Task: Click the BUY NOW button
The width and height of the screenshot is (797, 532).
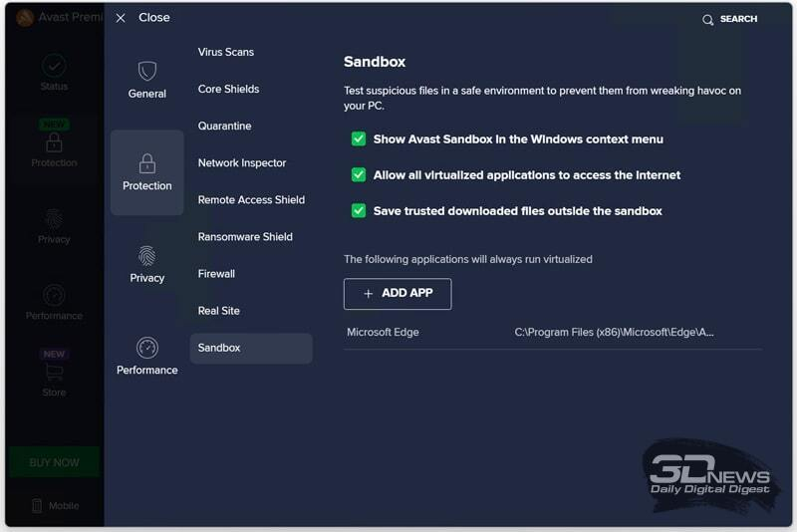Action: [x=54, y=462]
